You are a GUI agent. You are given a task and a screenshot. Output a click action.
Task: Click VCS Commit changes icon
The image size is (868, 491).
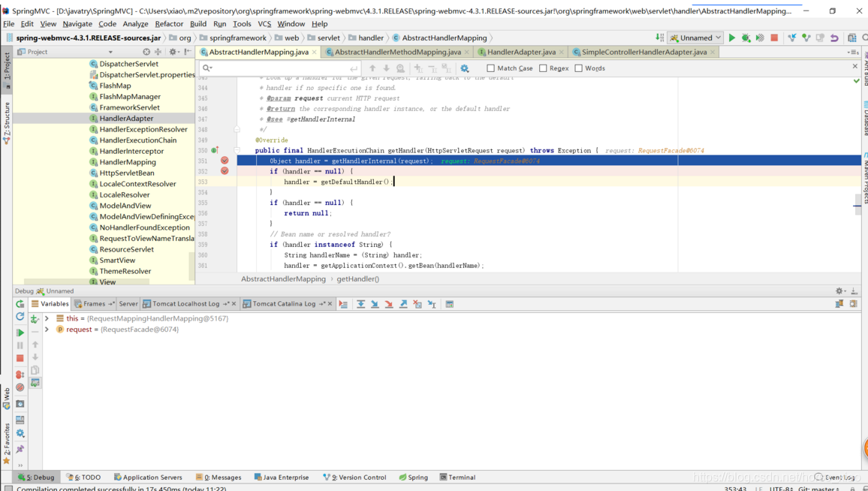[x=806, y=38]
